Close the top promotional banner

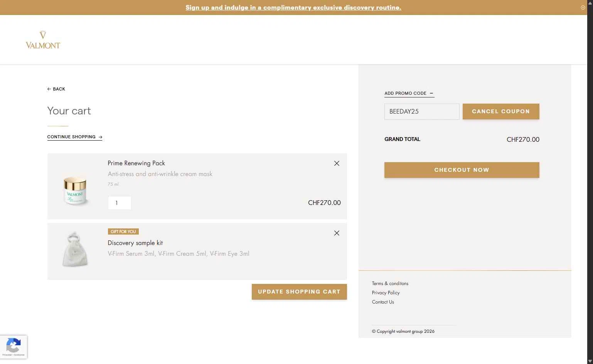click(x=583, y=7)
